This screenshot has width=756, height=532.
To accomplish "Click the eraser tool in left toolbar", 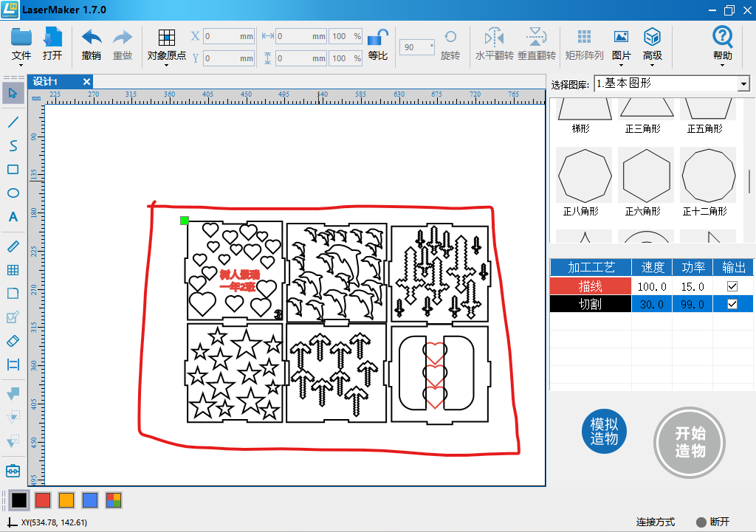I will pyautogui.click(x=13, y=340).
